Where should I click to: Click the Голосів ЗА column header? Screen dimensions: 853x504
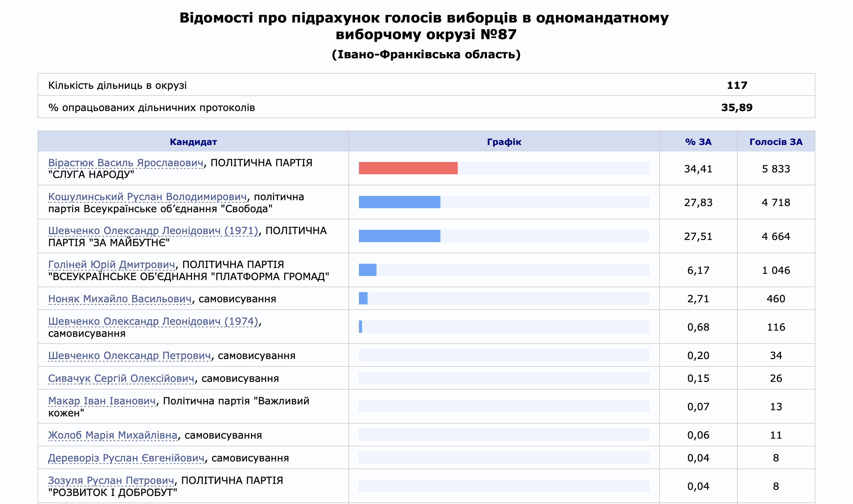[x=776, y=142]
